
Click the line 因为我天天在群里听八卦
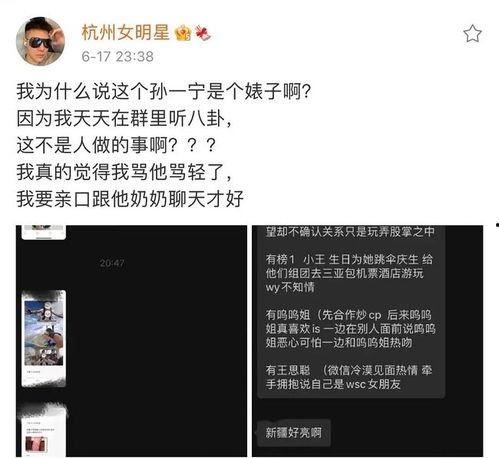click(x=124, y=118)
